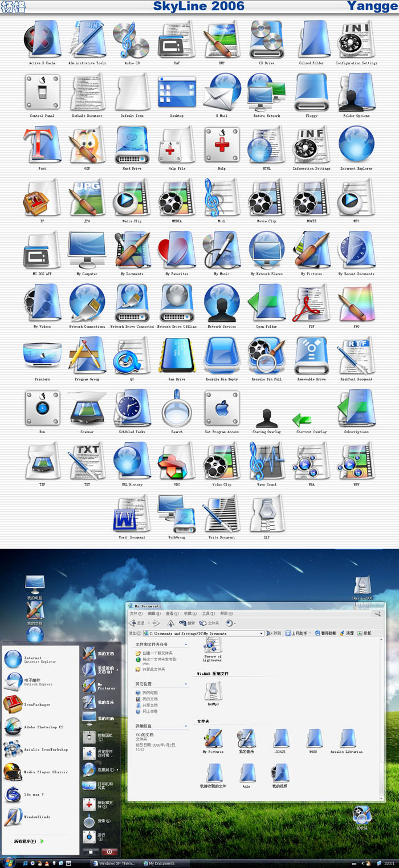
Task: Open the 工具 menu
Action: (x=209, y=614)
